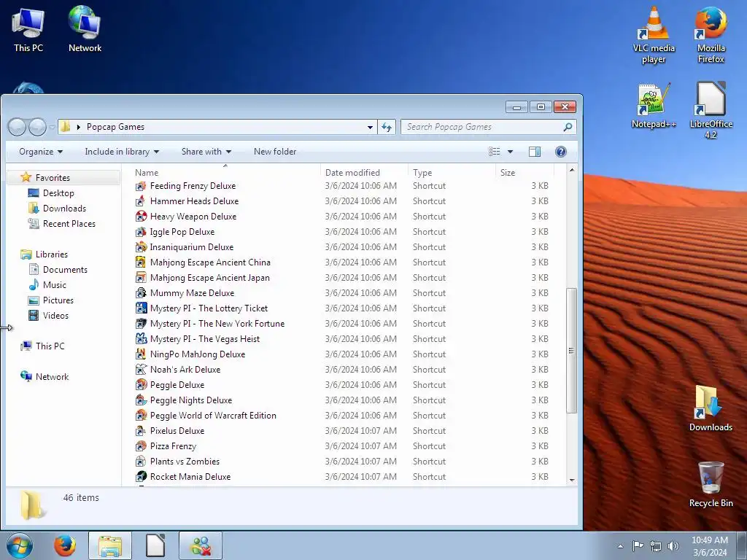The width and height of the screenshot is (747, 560).
Task: Click the Insaniquarium Deluxe icon
Action: click(x=141, y=247)
